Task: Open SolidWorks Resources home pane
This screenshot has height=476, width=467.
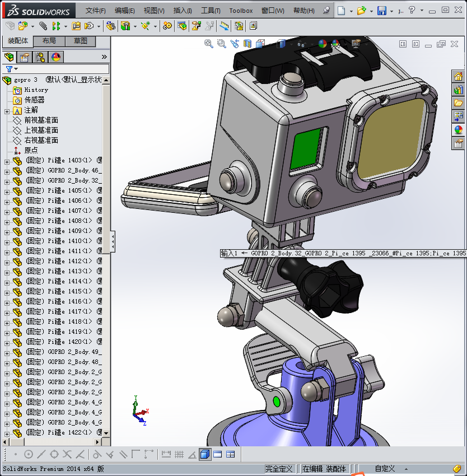Action: point(459,77)
